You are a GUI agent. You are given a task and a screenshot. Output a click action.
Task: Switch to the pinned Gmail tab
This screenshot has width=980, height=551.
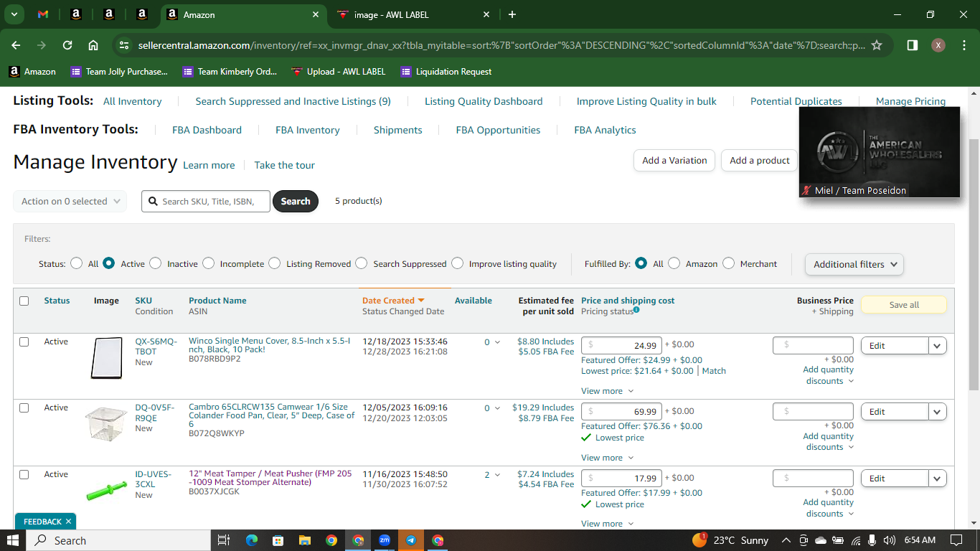pyautogui.click(x=43, y=14)
